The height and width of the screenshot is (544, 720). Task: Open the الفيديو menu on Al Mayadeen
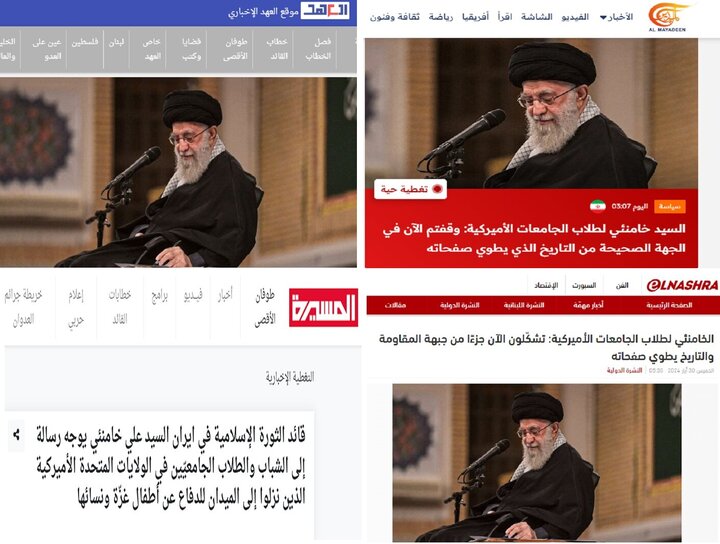click(x=575, y=17)
